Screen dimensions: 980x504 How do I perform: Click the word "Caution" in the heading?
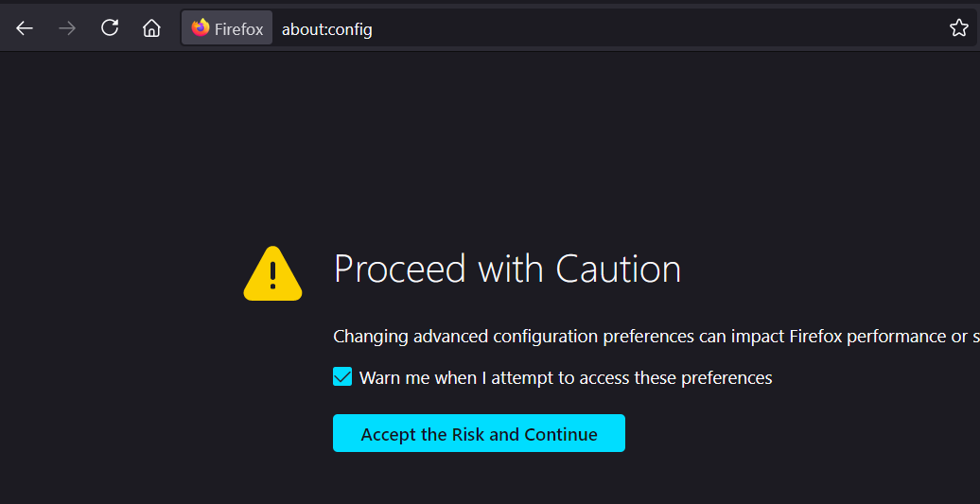pyautogui.click(x=619, y=269)
